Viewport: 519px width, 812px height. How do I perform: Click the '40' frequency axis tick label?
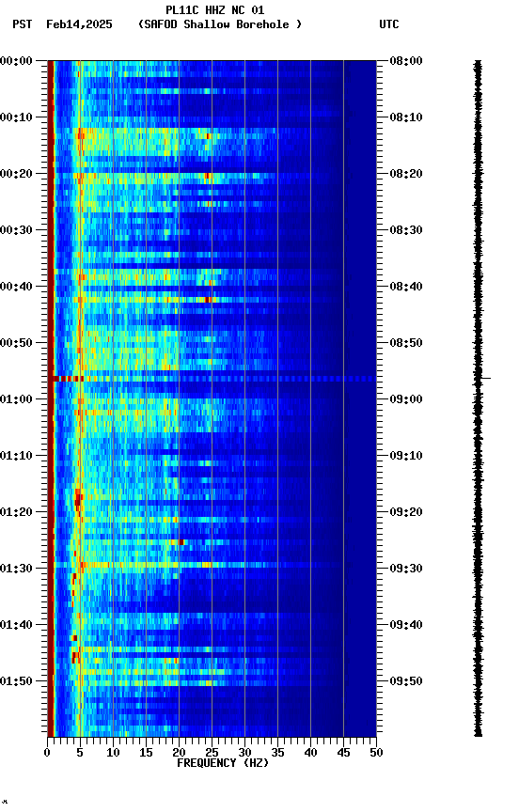pyautogui.click(x=310, y=753)
